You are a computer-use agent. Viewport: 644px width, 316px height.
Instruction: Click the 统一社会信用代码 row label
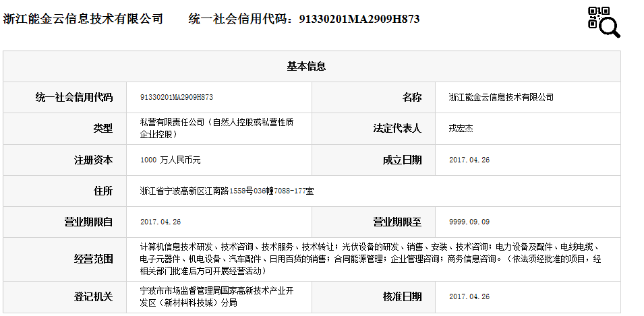click(x=74, y=97)
